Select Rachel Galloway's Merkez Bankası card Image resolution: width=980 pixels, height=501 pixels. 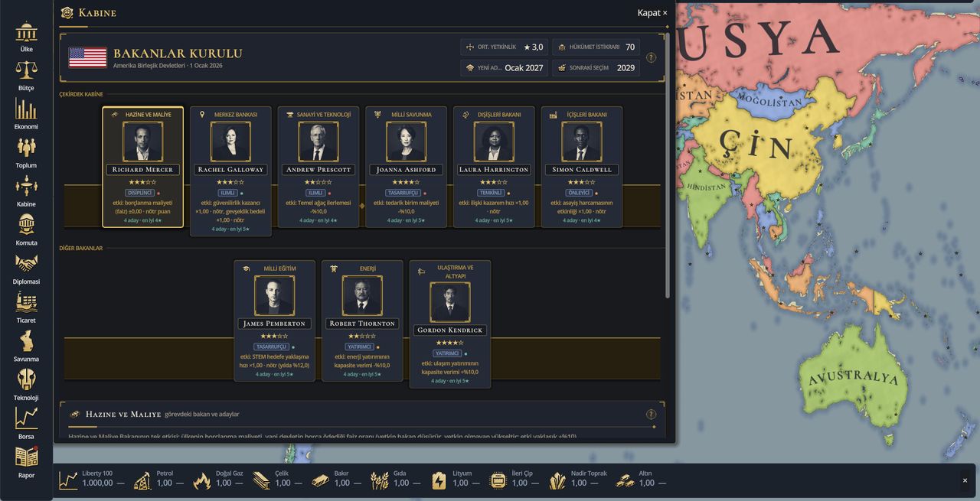tap(230, 171)
